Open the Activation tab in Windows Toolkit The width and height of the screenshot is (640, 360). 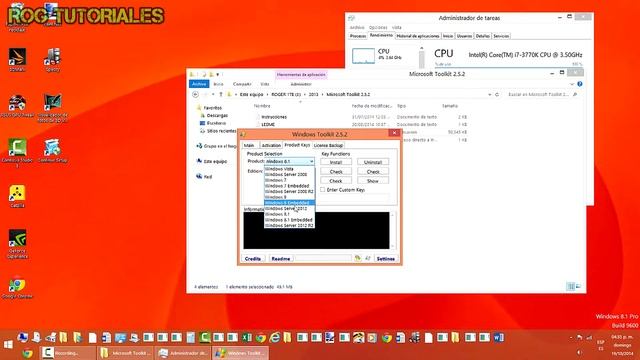tap(271, 145)
